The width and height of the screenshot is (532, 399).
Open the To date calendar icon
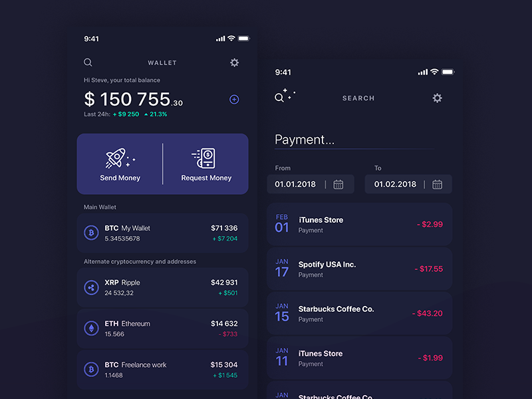coord(437,185)
